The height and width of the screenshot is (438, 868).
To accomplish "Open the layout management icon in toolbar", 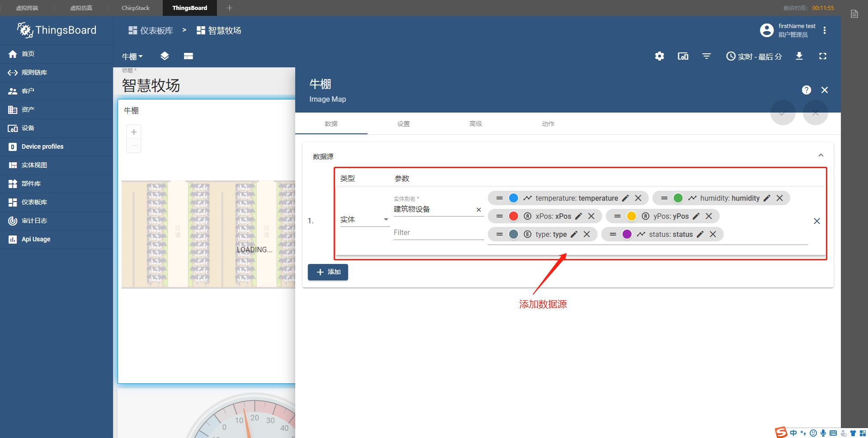I will tap(188, 56).
